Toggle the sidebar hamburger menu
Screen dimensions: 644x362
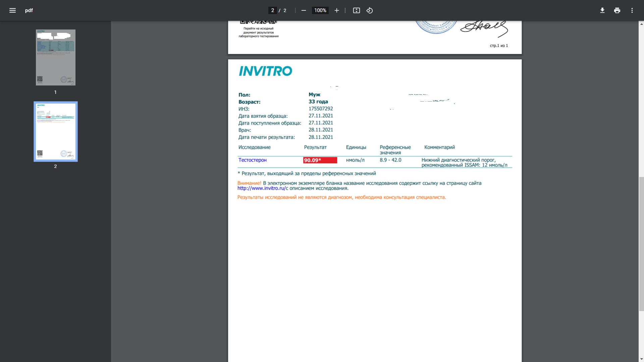12,10
